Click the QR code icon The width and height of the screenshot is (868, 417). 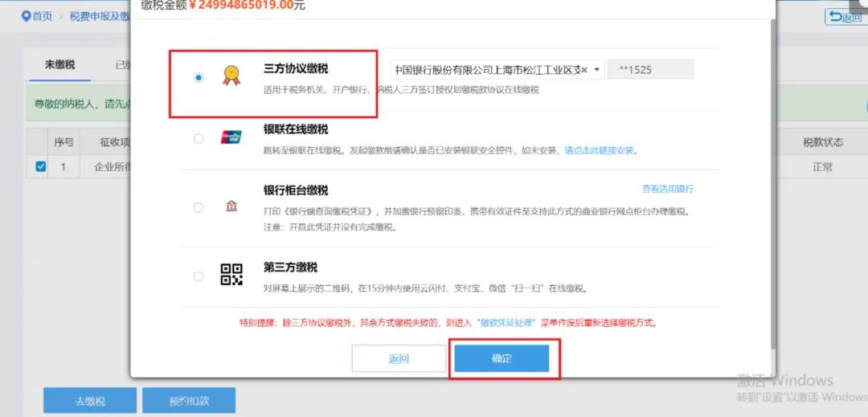point(231,274)
